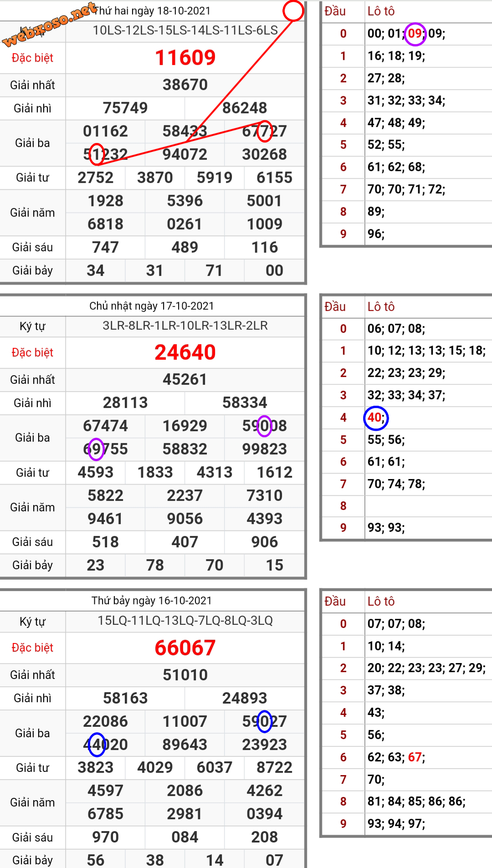Select the third prize number 89643
Viewport: 492px width, 868px height.
pos(185,745)
